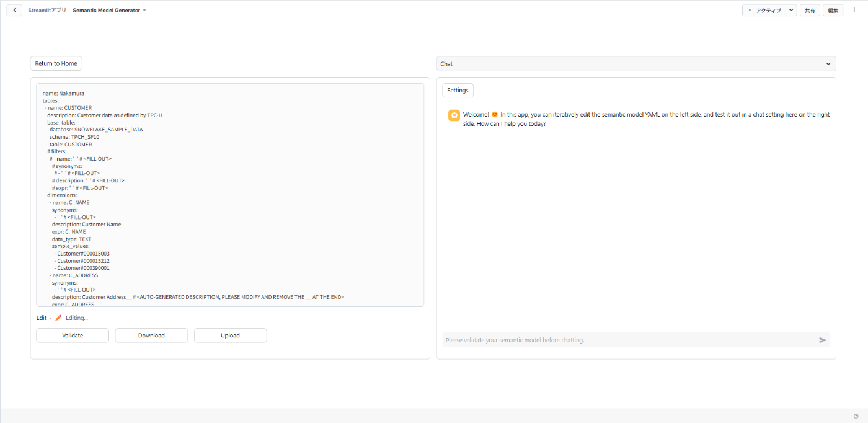The image size is (868, 423).
Task: Download the semantic model YAML
Action: (x=151, y=335)
